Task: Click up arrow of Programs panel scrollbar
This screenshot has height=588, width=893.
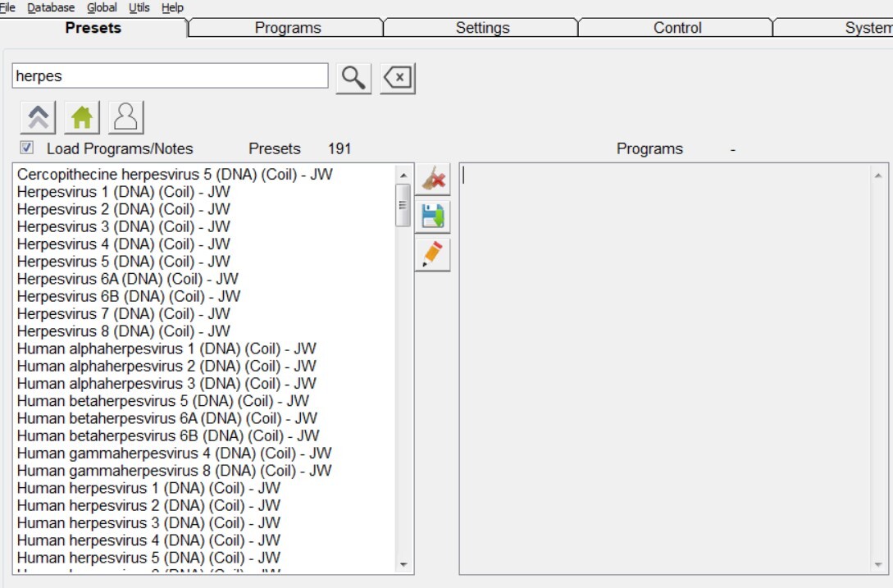Action: pyautogui.click(x=878, y=175)
